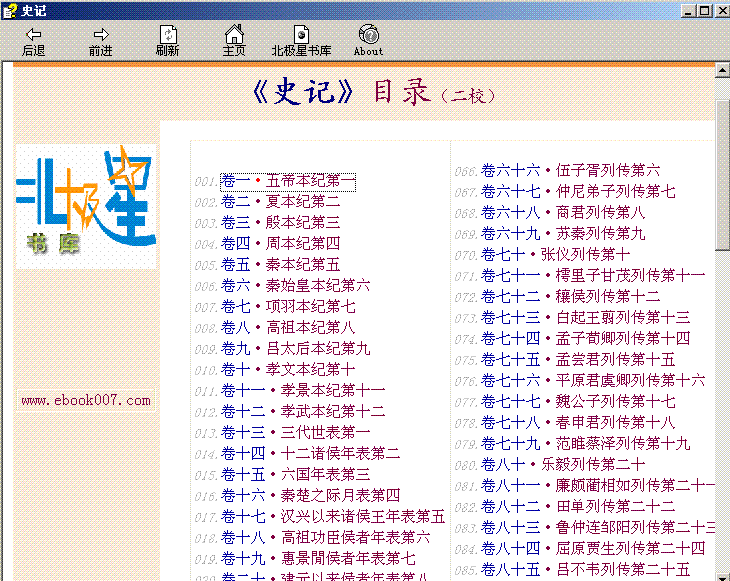The image size is (730, 581).
Task: Open 卷十一 孝景本纪第十一 chapter
Action: click(x=303, y=390)
